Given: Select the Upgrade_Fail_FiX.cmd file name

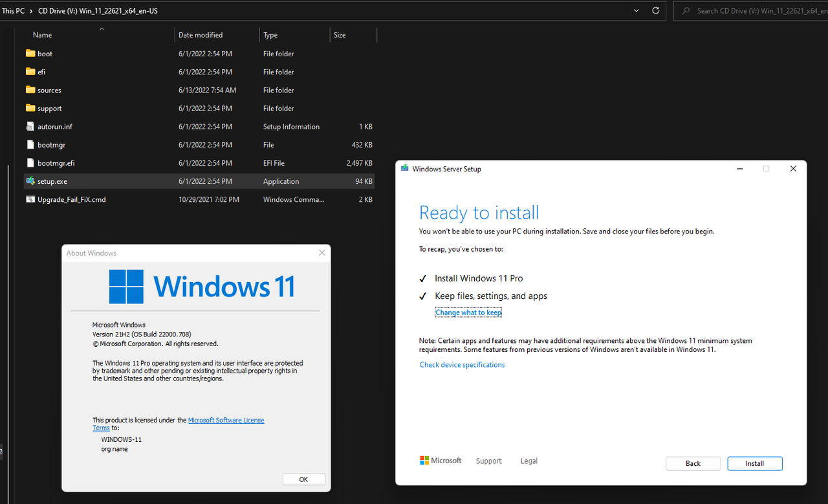Looking at the screenshot, I should (x=71, y=199).
